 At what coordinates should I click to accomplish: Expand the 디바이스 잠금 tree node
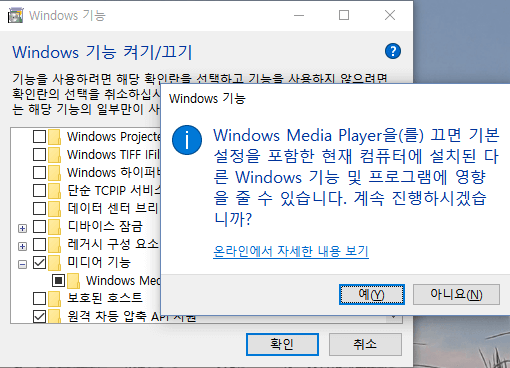[22, 228]
